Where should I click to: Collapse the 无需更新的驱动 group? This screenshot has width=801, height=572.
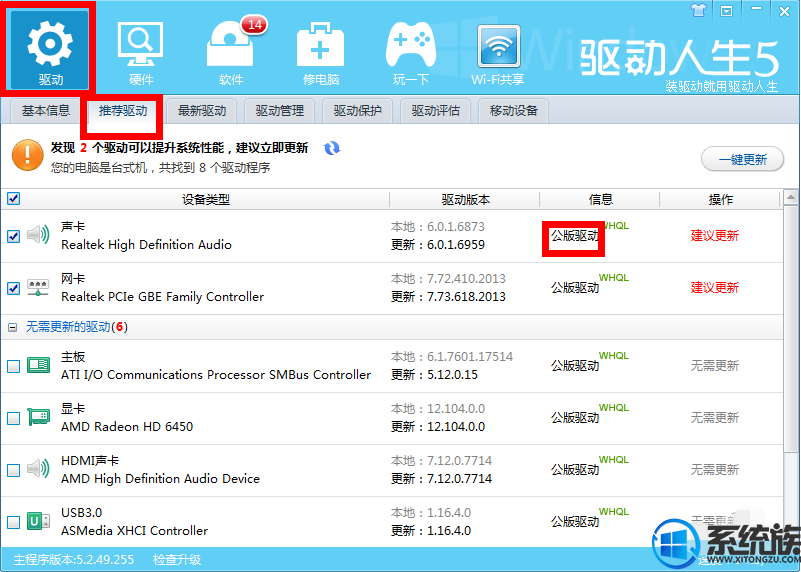(13, 327)
